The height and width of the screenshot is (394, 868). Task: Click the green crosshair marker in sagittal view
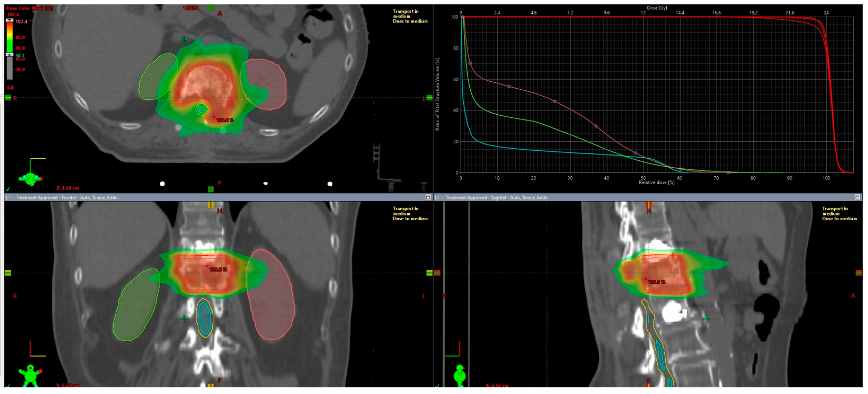[707, 318]
